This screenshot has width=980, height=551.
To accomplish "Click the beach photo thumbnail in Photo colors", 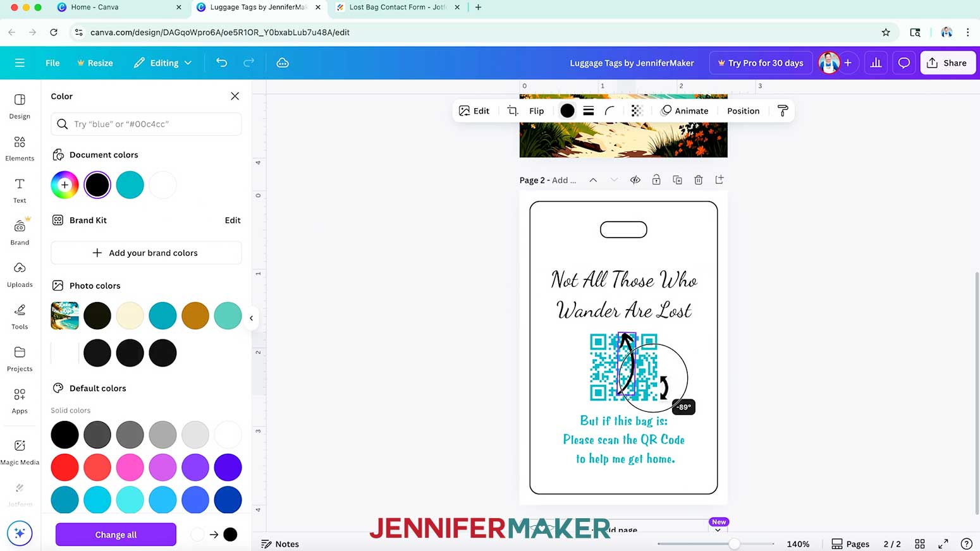I will point(64,315).
